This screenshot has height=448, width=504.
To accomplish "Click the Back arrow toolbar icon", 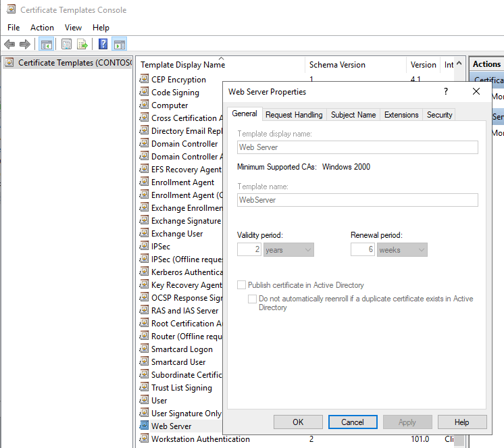I will click(x=9, y=45).
